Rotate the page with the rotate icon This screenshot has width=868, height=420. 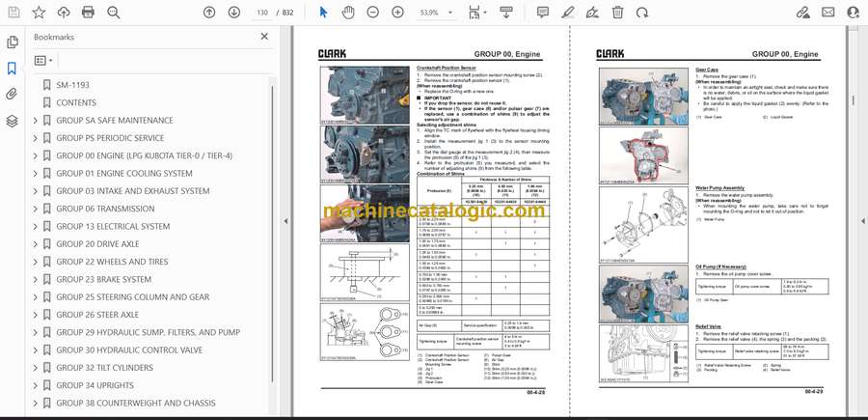tap(642, 13)
